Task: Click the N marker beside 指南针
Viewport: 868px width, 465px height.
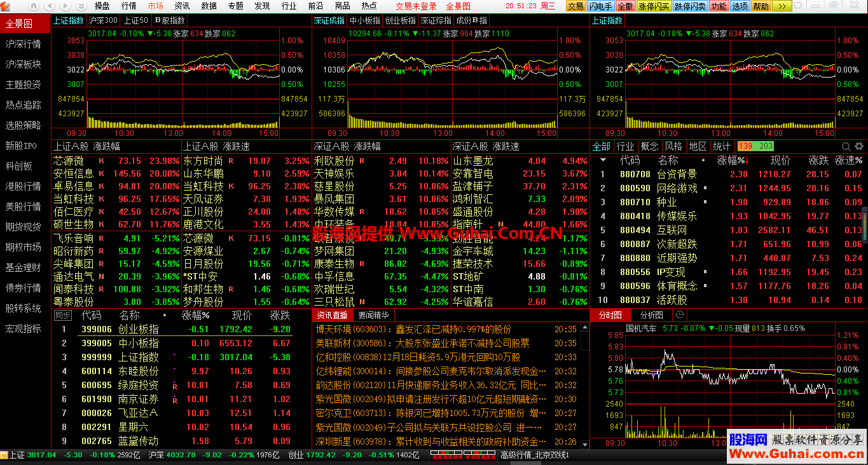Action: point(500,224)
